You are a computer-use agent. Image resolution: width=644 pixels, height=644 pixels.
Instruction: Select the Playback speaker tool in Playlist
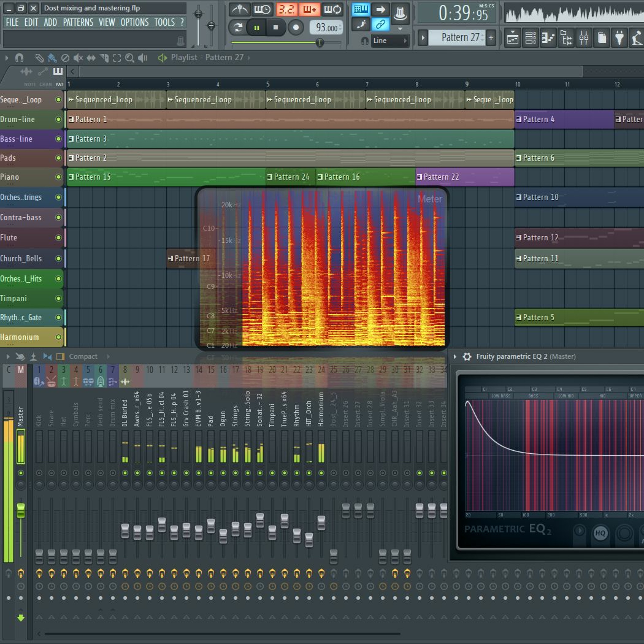143,58
